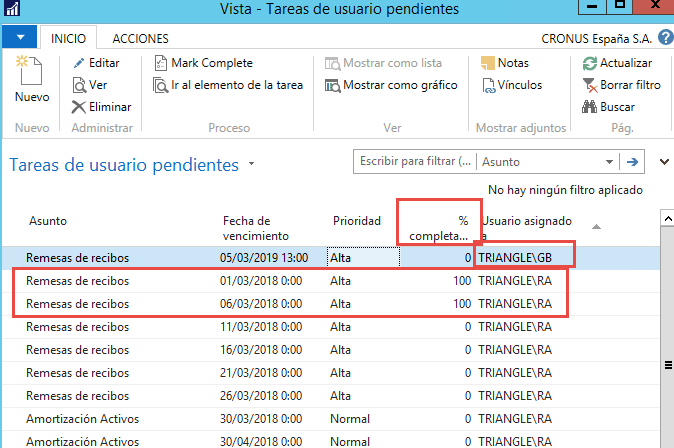Click the CRONUS España S.A. company name
Screen dimensions: 674x448
click(597, 39)
